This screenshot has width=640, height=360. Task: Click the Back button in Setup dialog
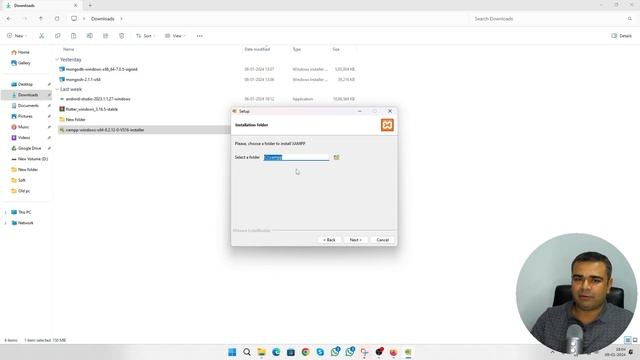pos(329,240)
